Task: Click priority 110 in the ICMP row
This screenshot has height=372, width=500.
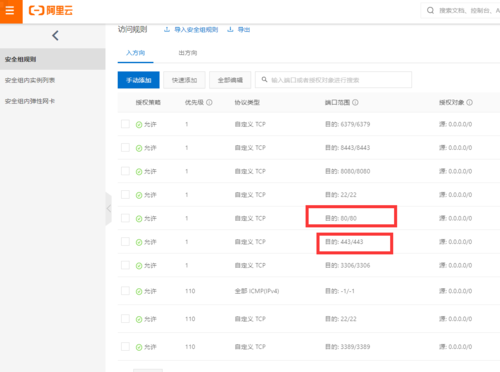Action: click(190, 291)
